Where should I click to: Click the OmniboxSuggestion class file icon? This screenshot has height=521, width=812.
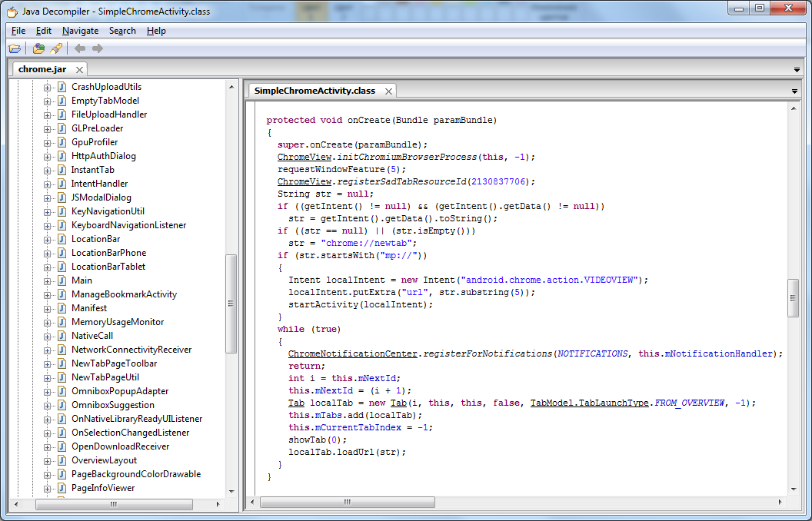tap(62, 405)
